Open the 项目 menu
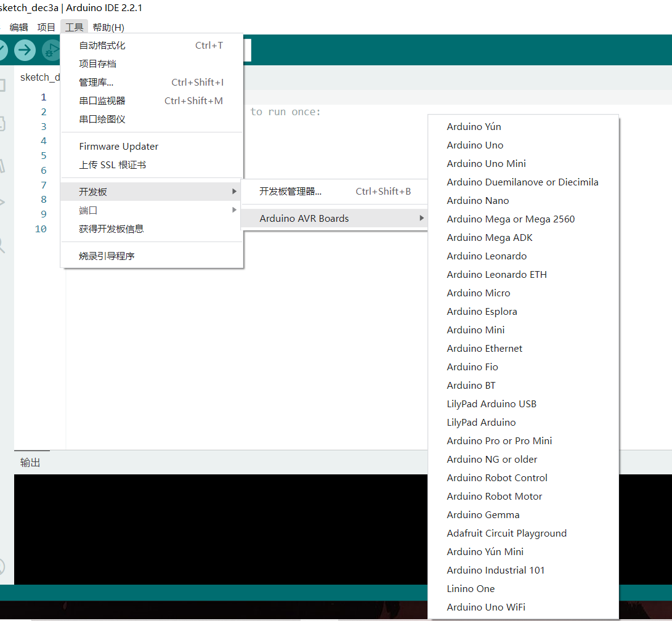Image resolution: width=672 pixels, height=621 pixels. pyautogui.click(x=46, y=27)
